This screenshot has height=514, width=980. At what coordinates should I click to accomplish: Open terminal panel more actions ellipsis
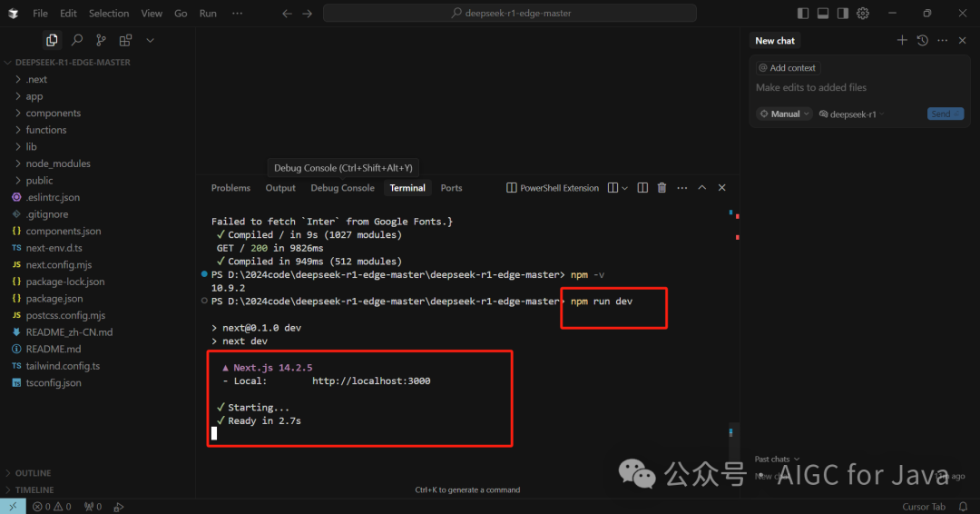tap(681, 188)
